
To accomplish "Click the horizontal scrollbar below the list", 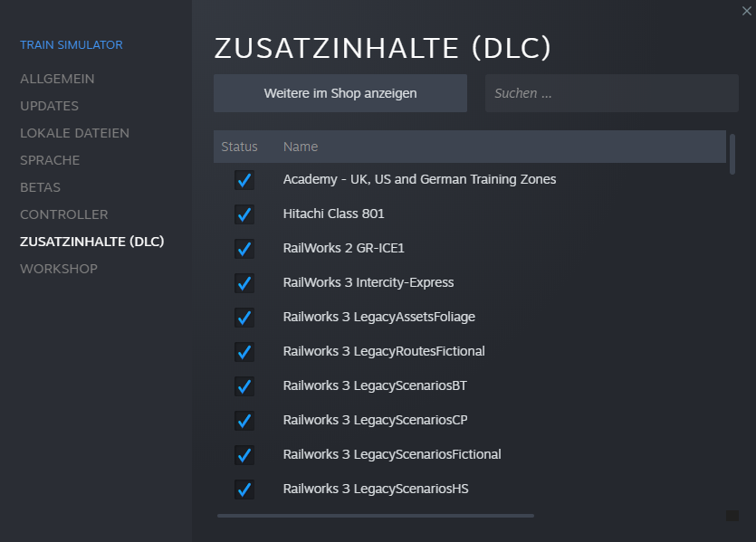I will pos(375,516).
